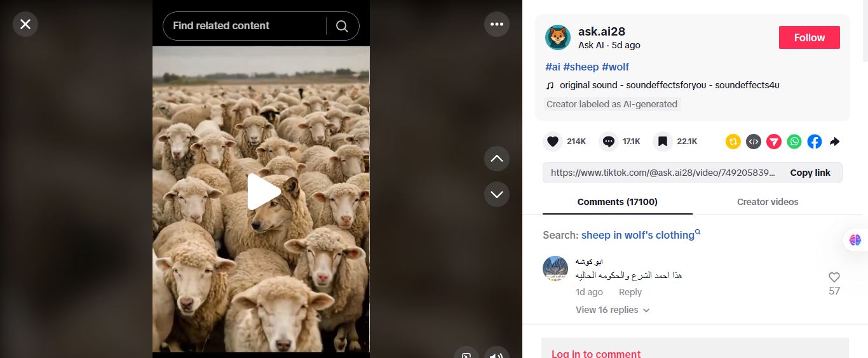
Task: Like the video with heart icon
Action: click(x=553, y=142)
